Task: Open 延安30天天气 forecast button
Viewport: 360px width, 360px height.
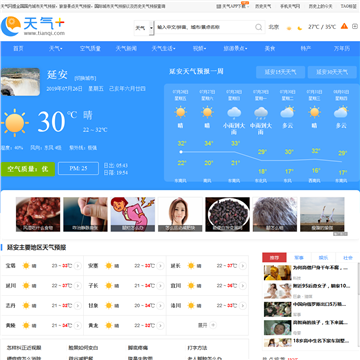Action: (332, 72)
